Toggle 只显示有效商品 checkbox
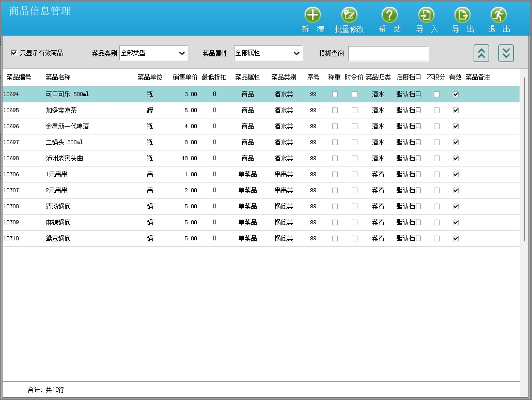This screenshot has height=400, width=532. point(14,53)
